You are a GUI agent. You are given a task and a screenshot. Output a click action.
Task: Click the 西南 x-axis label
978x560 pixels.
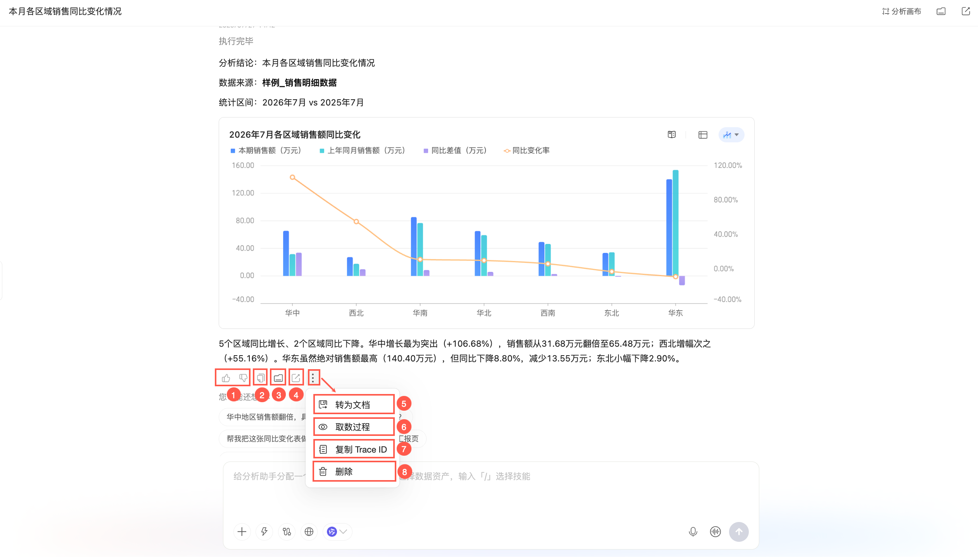[548, 313]
